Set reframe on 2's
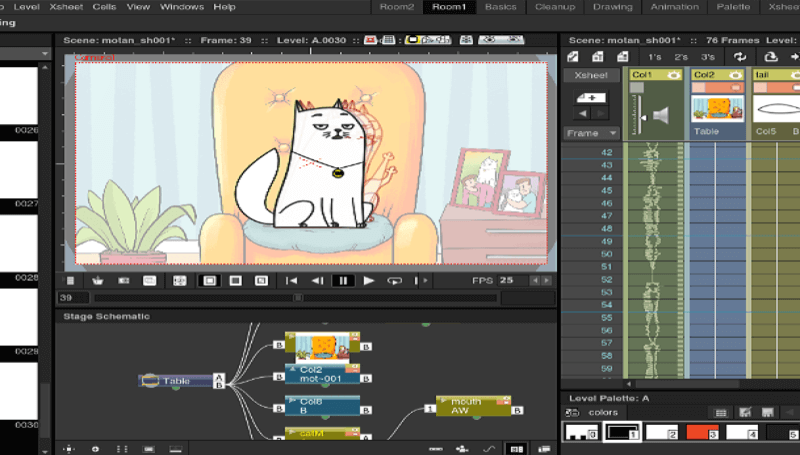Image resolution: width=800 pixels, height=455 pixels. 681,57
